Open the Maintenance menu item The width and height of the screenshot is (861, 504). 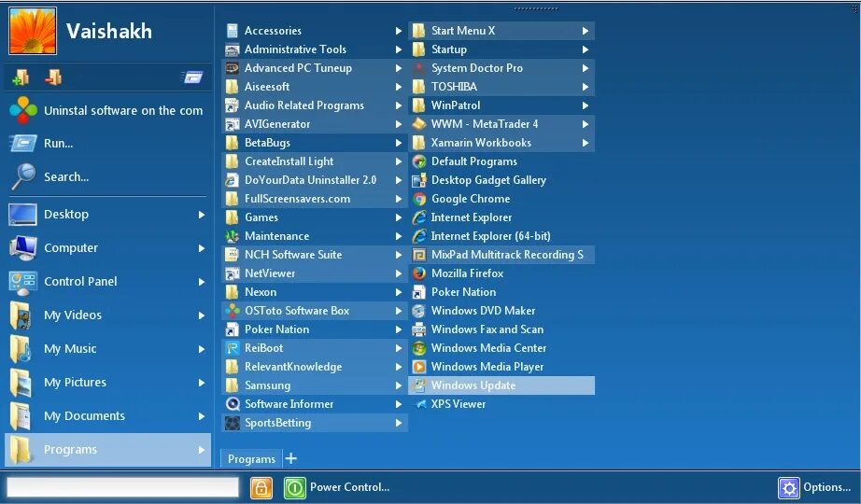[x=314, y=236]
